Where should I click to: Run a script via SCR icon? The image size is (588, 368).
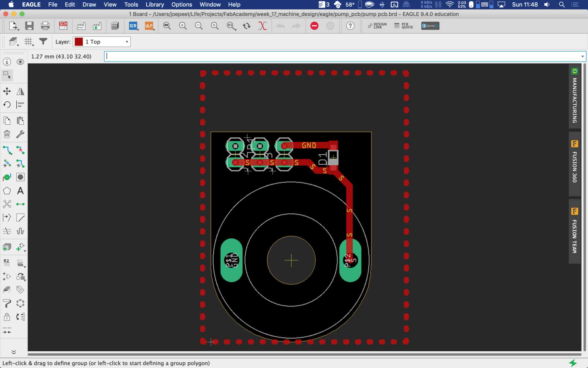click(x=133, y=26)
